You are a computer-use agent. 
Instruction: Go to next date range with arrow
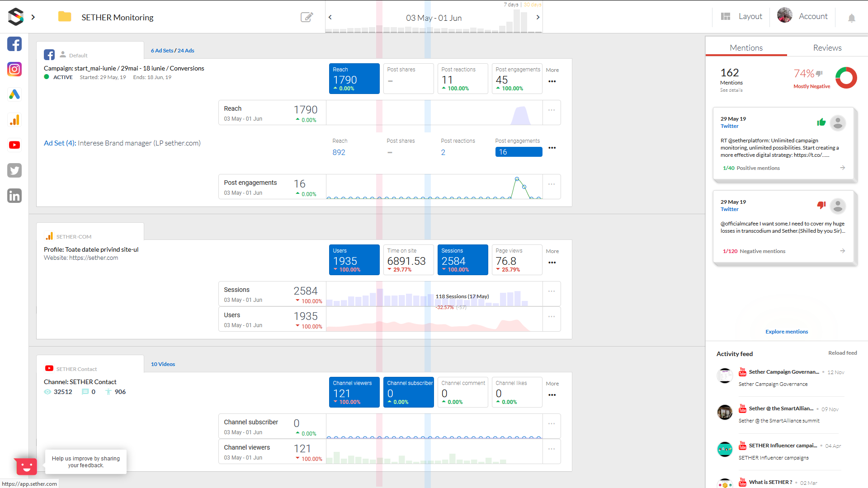point(538,17)
